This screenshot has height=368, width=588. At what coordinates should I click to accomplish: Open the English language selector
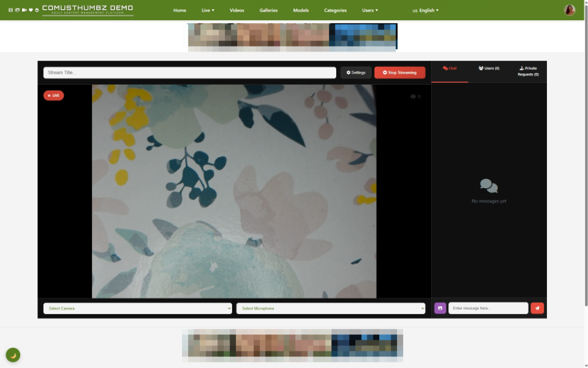pos(426,10)
